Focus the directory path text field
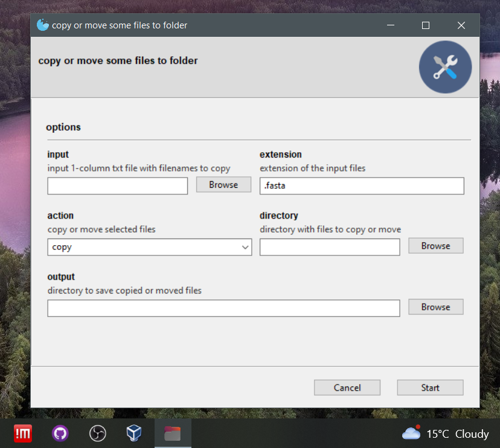This screenshot has width=500, height=448. 330,247
